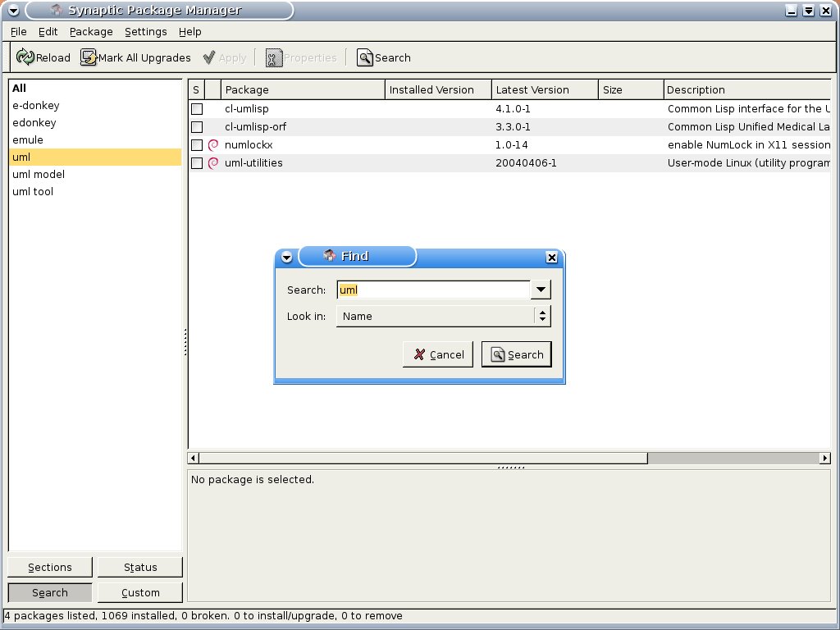Viewport: 840px width, 630px height.
Task: Click version 3.3.0-1 cell
Action: click(513, 127)
